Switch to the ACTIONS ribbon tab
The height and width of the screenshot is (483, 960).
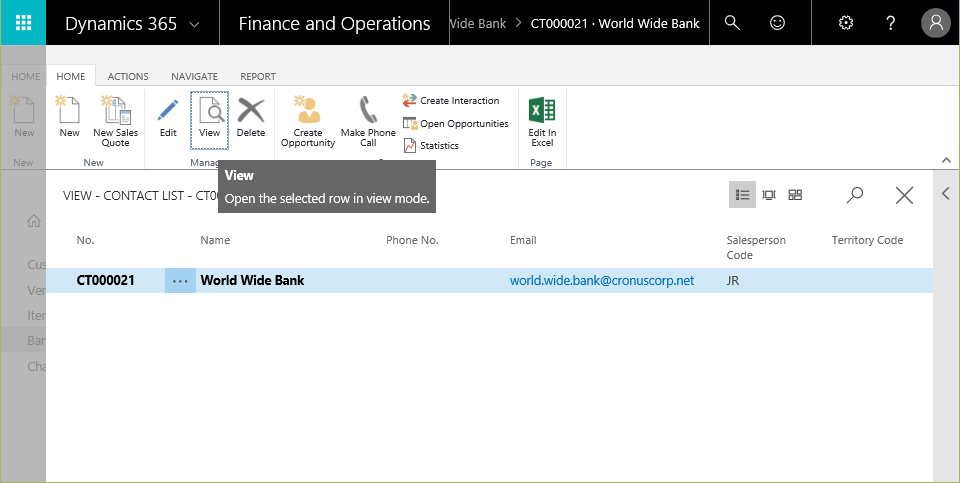point(128,77)
